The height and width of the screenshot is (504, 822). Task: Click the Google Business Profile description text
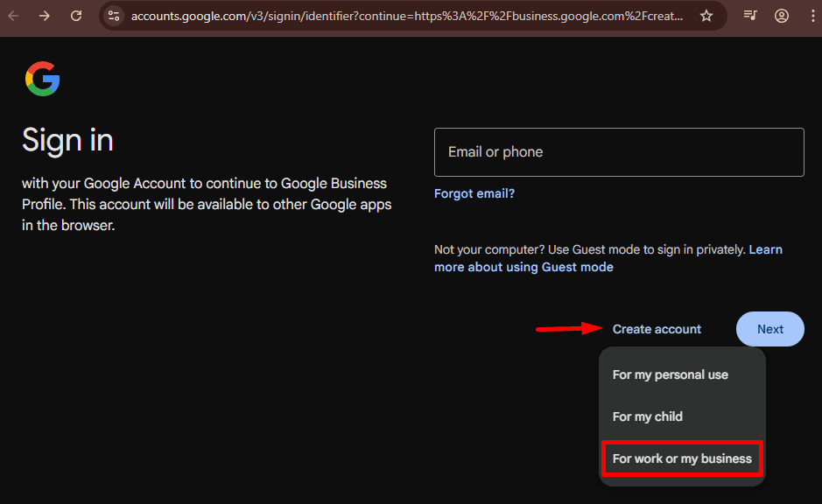click(207, 205)
